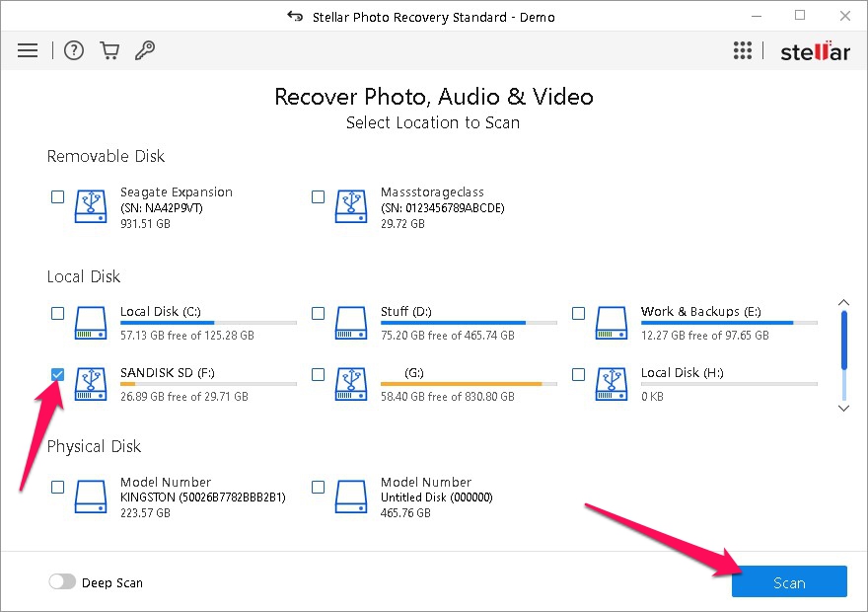This screenshot has height=612, width=868.
Task: Start scanning with the Scan button
Action: click(x=789, y=581)
